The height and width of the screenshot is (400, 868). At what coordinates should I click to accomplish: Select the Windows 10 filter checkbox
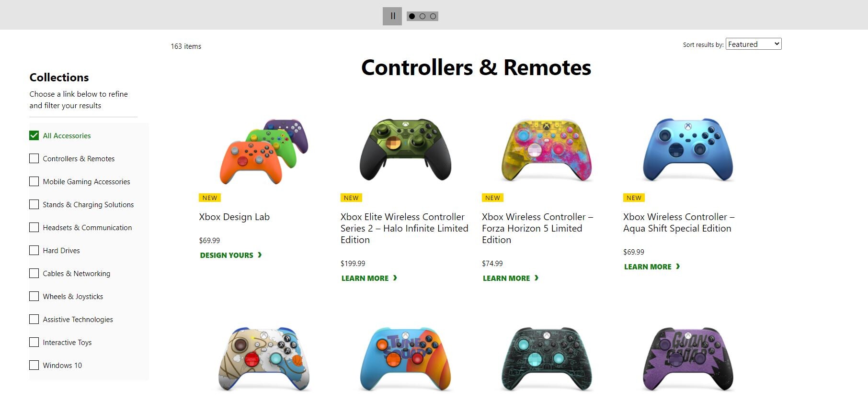34,365
